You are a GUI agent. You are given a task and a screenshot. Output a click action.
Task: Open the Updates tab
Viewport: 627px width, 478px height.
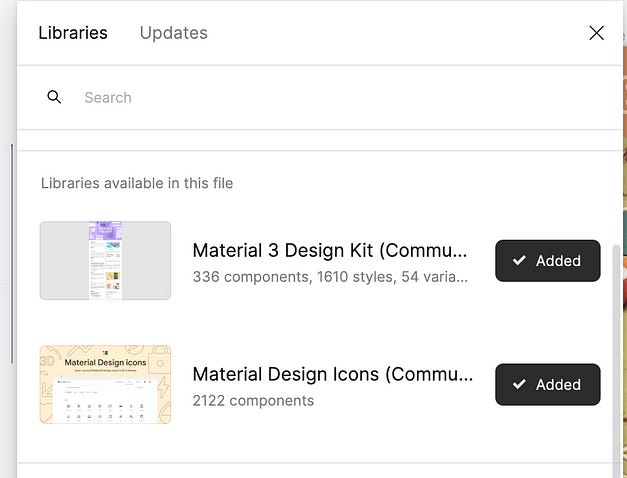(174, 33)
